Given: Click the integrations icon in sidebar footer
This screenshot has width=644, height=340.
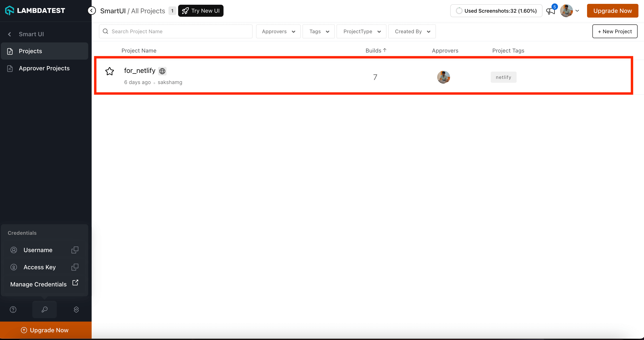Looking at the screenshot, I should click(x=76, y=310).
